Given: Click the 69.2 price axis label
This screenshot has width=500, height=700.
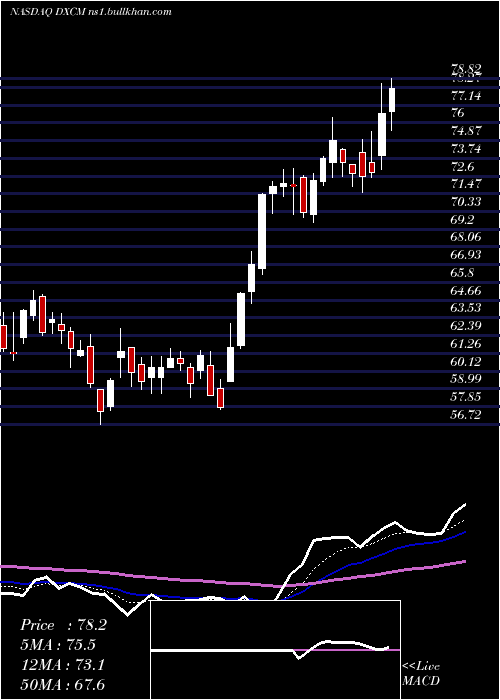Looking at the screenshot, I should coord(464,220).
